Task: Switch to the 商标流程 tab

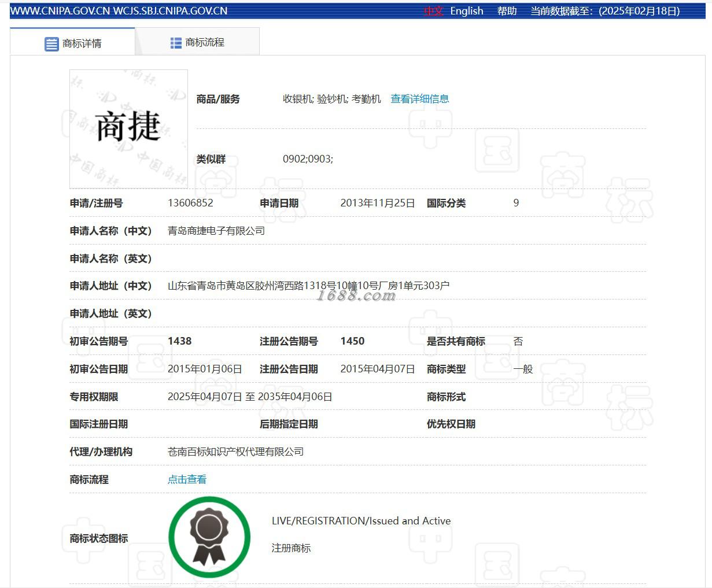Action: [197, 42]
